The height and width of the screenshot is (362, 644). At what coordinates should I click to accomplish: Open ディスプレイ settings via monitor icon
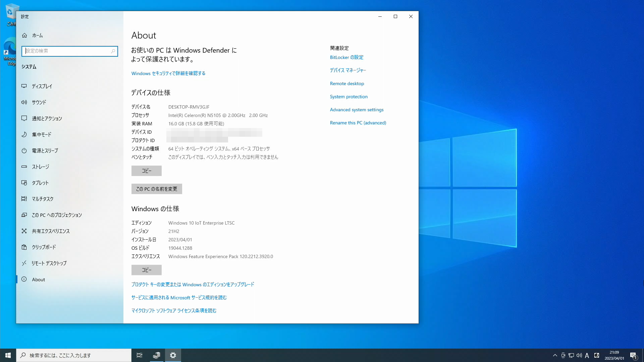pyautogui.click(x=24, y=86)
